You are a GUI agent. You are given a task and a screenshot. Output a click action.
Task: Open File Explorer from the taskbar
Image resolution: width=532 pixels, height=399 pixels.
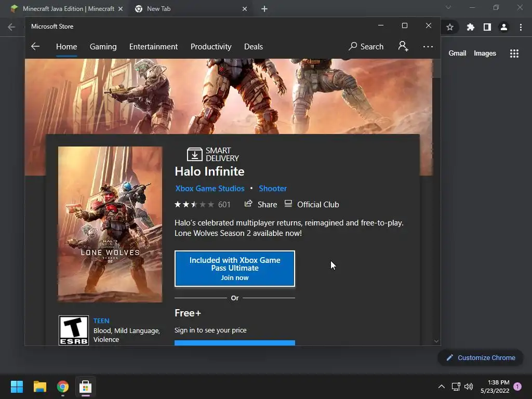(x=39, y=387)
